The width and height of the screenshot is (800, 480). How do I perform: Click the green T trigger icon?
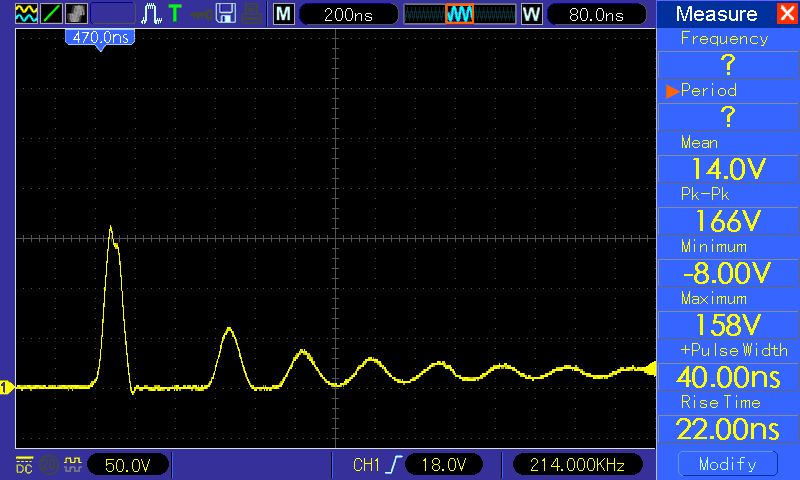pos(175,13)
